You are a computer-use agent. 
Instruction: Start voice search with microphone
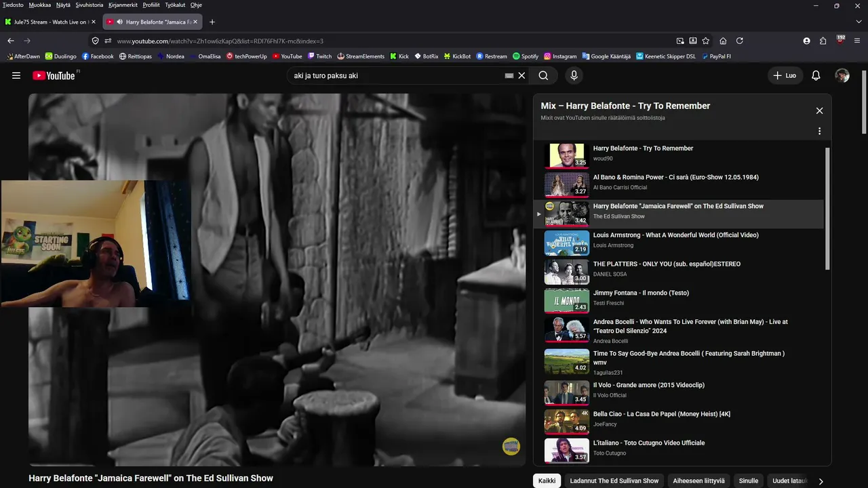(x=574, y=76)
